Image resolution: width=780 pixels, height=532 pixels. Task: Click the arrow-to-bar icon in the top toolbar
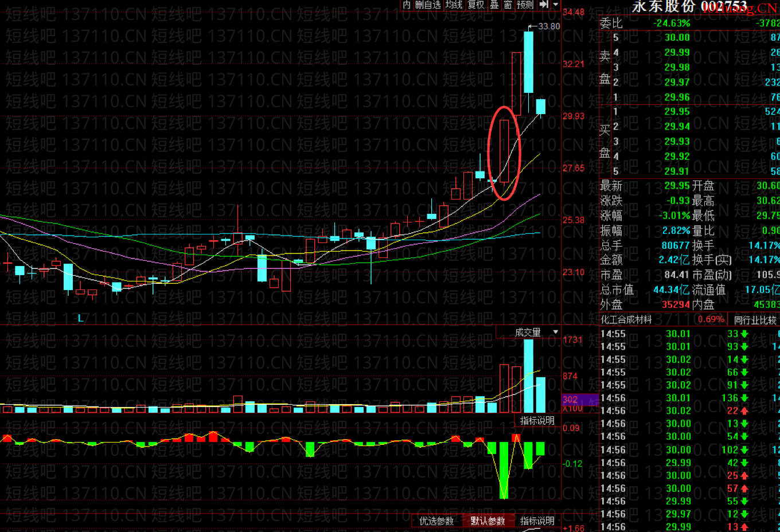pos(544,5)
